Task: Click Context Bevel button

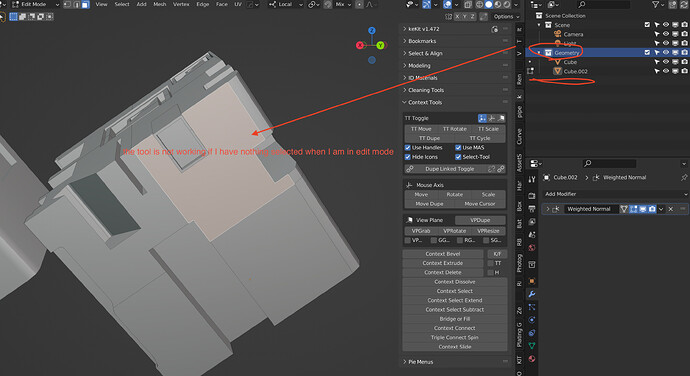Action: coord(443,254)
